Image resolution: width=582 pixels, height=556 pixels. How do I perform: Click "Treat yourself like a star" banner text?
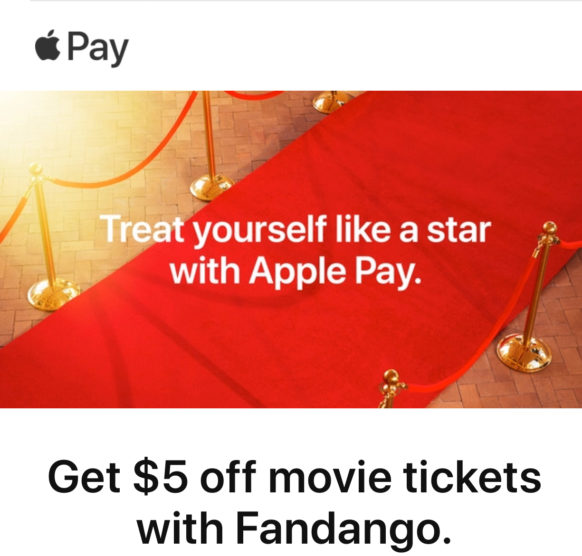click(x=296, y=230)
